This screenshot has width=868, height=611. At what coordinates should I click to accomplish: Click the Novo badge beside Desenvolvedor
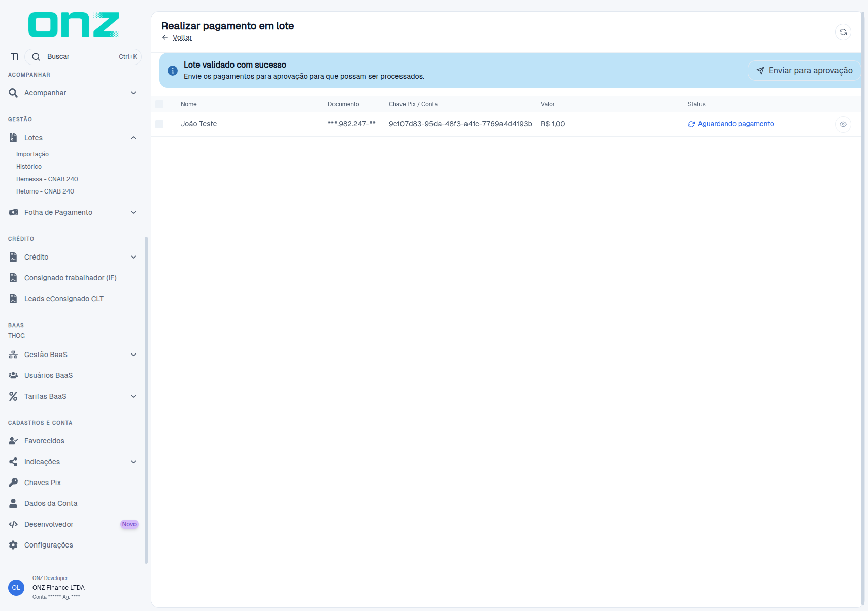pos(129,524)
